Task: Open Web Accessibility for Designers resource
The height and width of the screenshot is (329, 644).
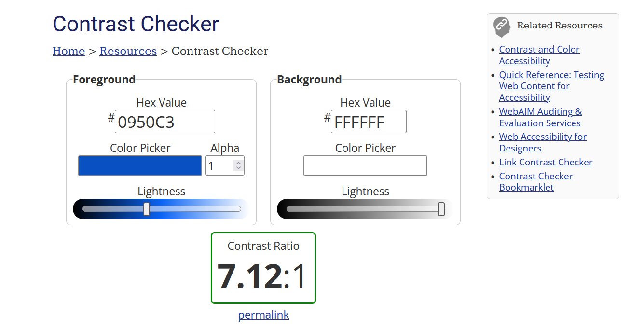Action: tap(542, 142)
